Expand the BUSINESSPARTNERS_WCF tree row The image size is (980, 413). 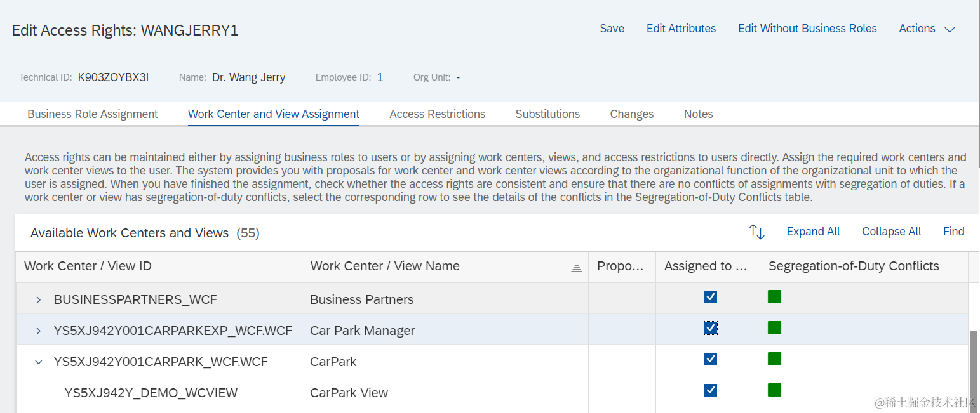(39, 299)
